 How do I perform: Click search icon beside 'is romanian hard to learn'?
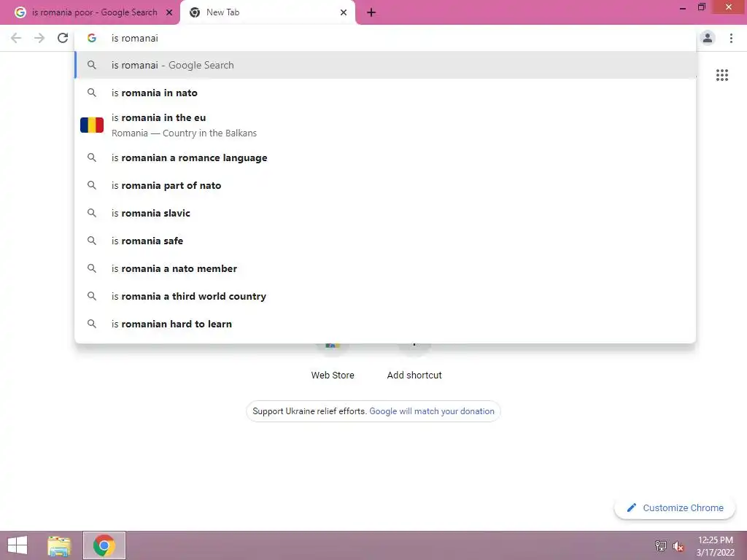(92, 324)
